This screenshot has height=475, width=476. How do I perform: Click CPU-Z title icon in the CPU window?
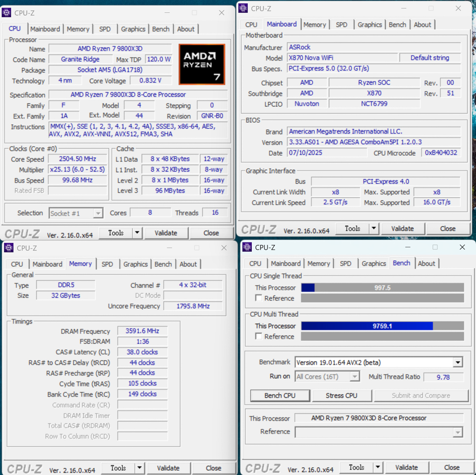7,13
